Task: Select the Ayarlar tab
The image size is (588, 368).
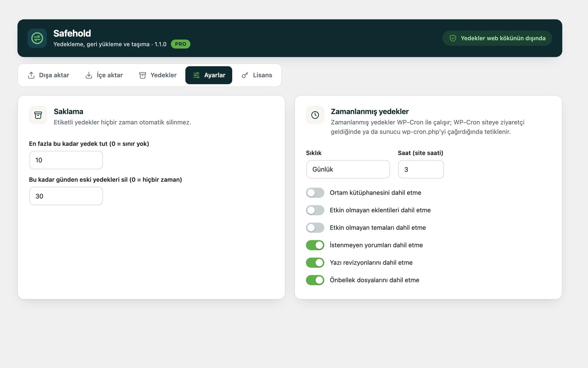Action: pyautogui.click(x=209, y=75)
